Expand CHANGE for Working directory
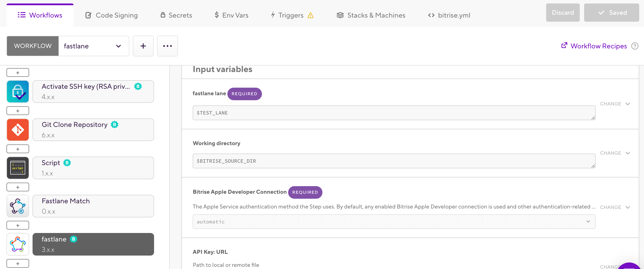This screenshot has width=644, height=269. coord(615,153)
